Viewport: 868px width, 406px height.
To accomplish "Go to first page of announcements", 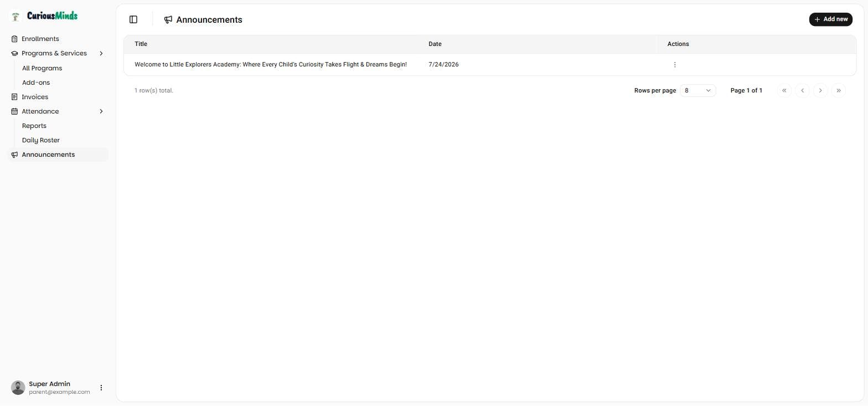I will pos(784,90).
